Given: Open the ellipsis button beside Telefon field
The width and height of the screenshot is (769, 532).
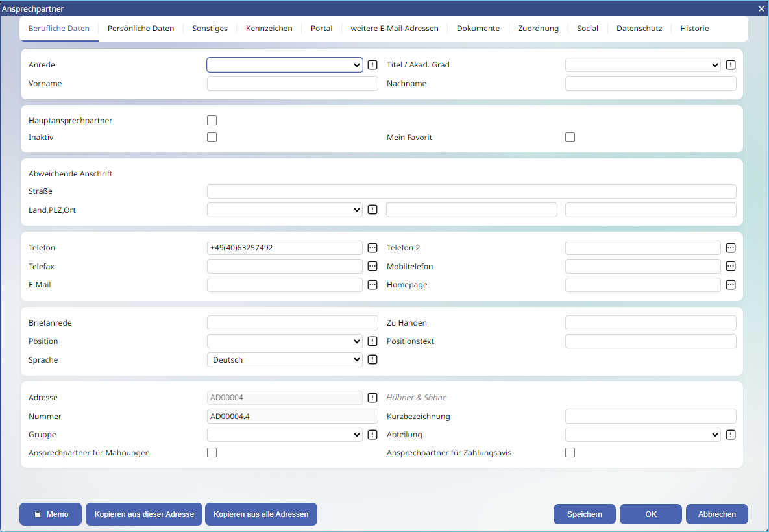Looking at the screenshot, I should coord(372,248).
